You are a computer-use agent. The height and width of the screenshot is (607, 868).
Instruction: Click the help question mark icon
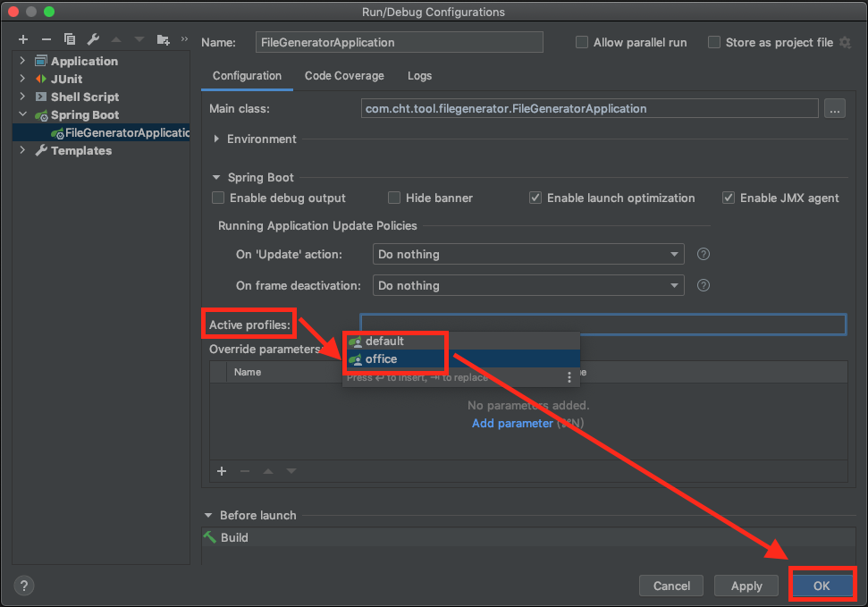(x=23, y=586)
